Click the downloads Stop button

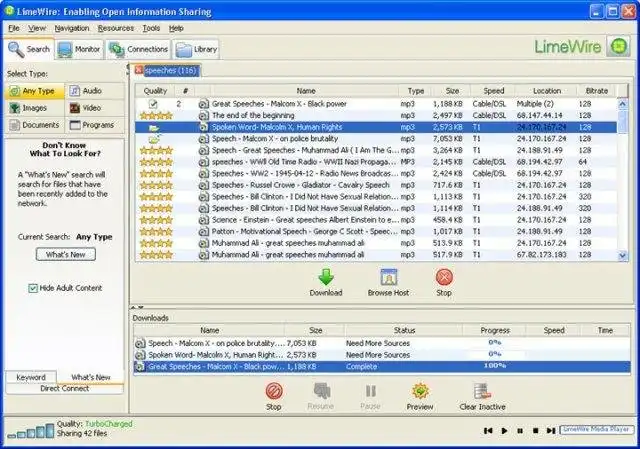pyautogui.click(x=274, y=397)
